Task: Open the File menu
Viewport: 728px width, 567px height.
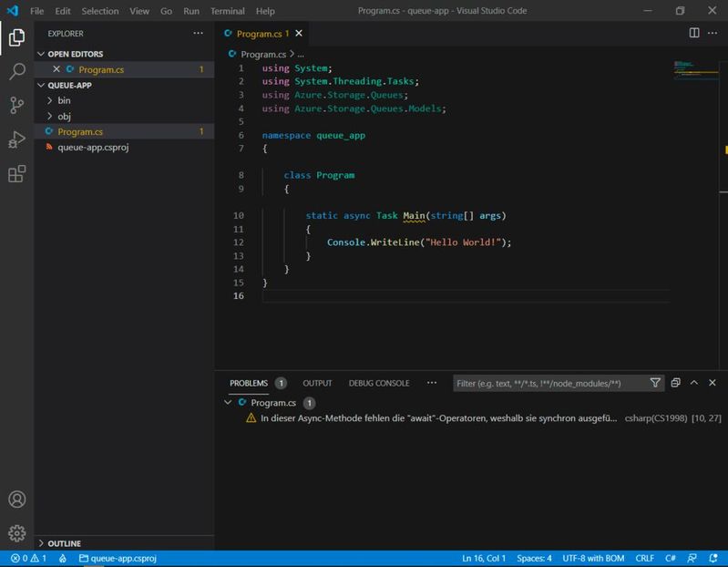Action: [36, 11]
